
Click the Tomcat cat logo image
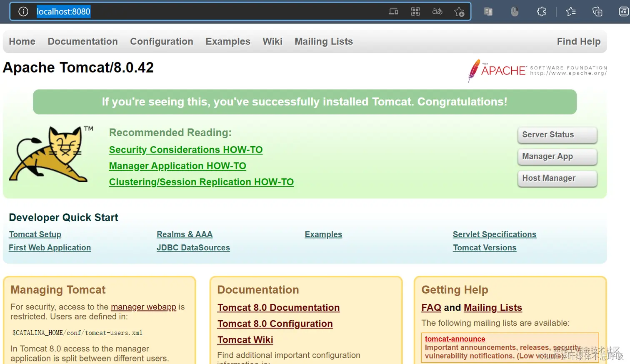51,154
